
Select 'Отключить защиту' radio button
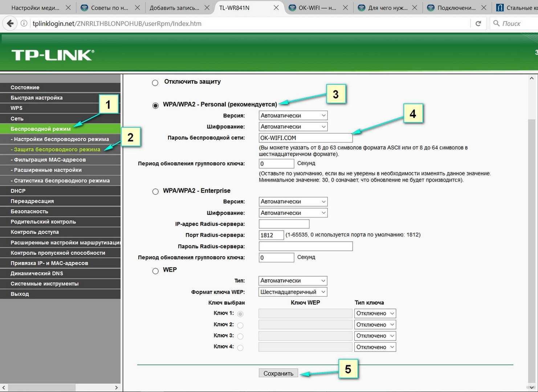pyautogui.click(x=155, y=83)
